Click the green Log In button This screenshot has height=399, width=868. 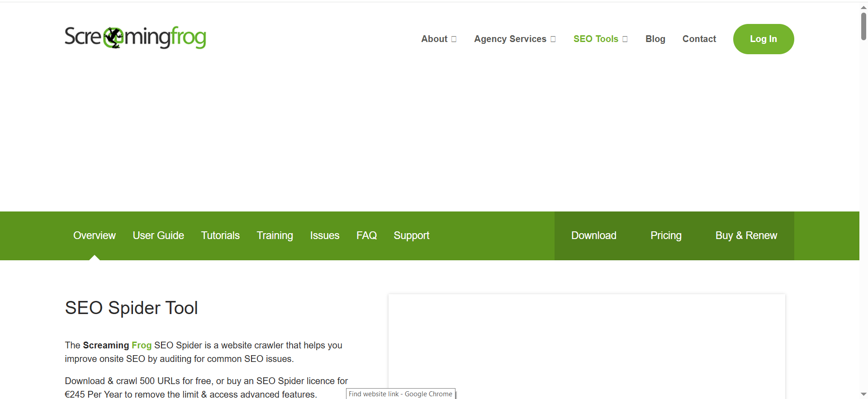(x=764, y=39)
